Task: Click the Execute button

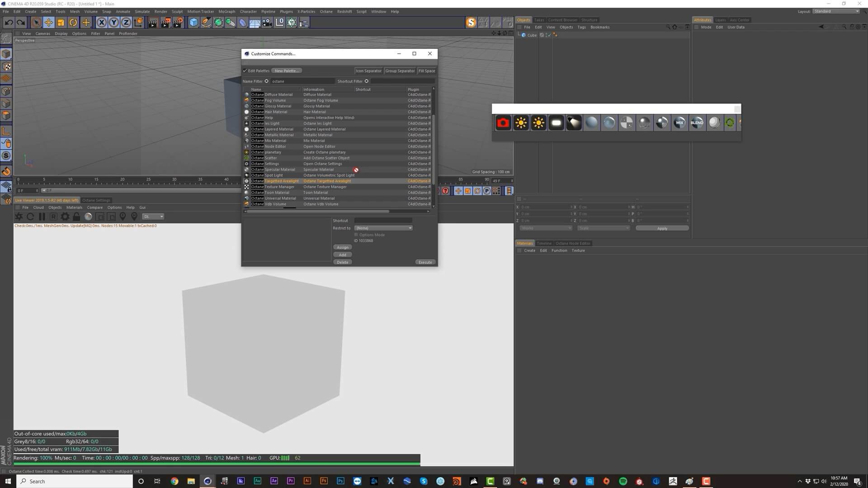Action: 425,263
